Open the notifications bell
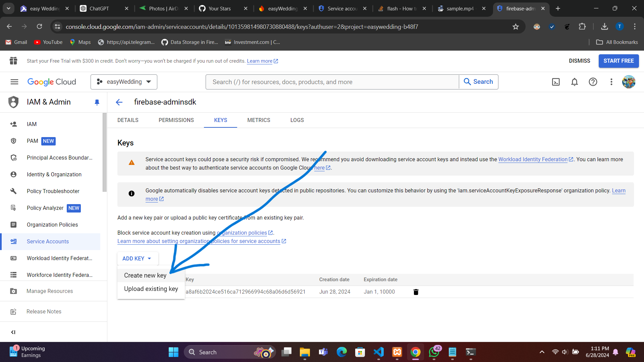Image resolution: width=644 pixels, height=362 pixels. 575,82
